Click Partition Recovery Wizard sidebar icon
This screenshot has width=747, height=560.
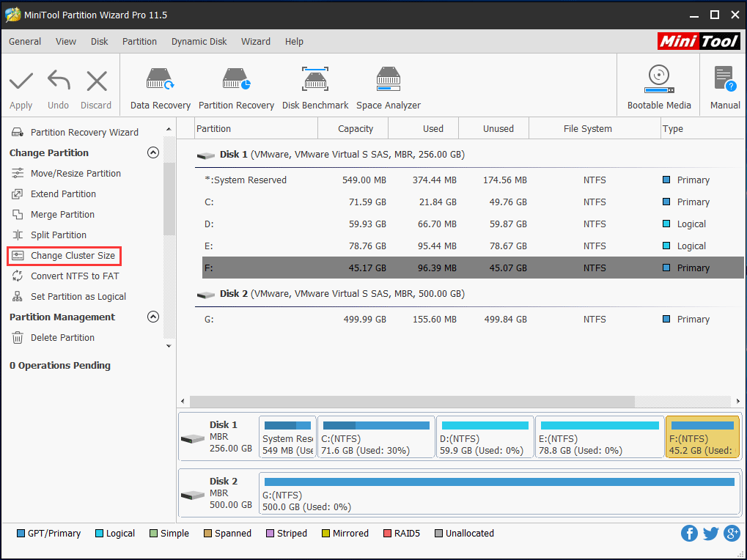coord(18,133)
